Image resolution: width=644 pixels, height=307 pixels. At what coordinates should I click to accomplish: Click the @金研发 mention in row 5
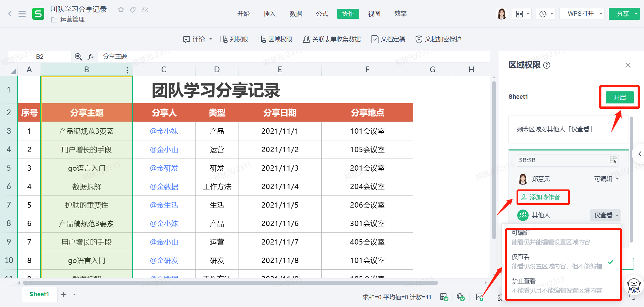(x=164, y=168)
